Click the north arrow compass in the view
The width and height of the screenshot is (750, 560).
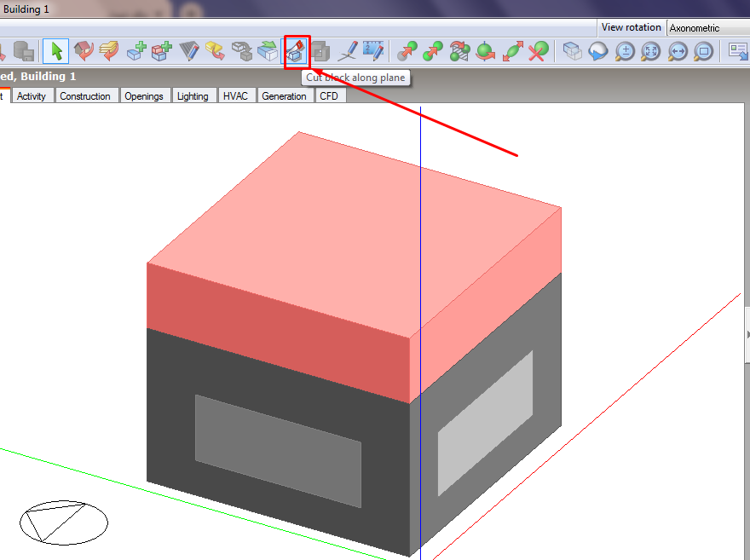[64, 522]
